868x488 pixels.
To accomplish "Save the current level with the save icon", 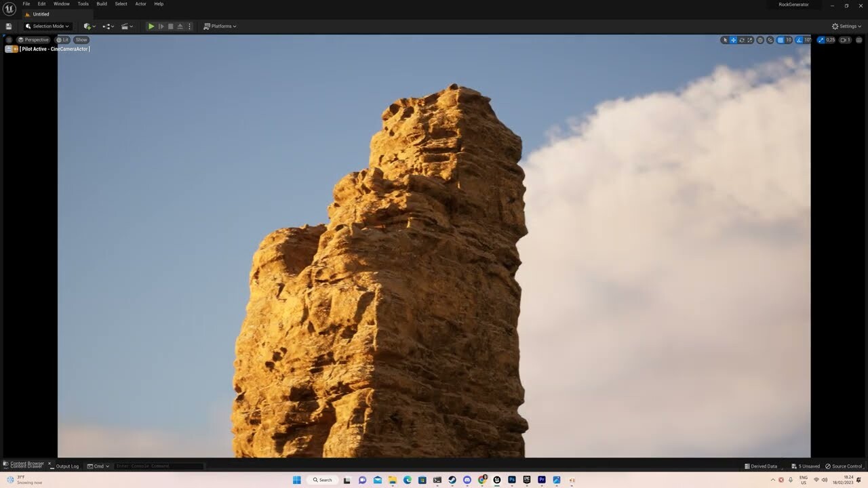I will (x=8, y=26).
